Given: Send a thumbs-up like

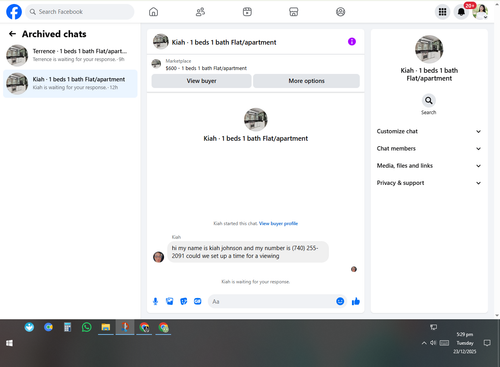Looking at the screenshot, I should [356, 301].
